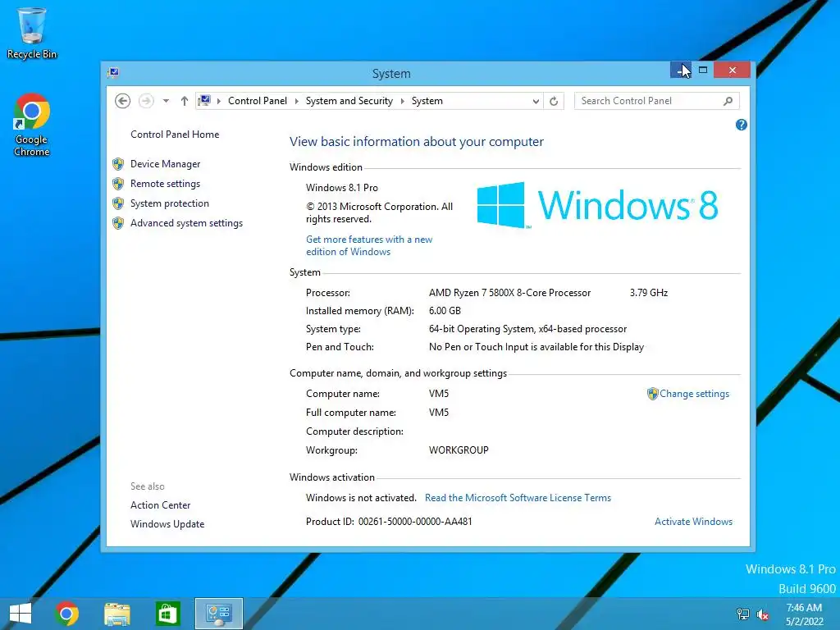This screenshot has height=630, width=840.
Task: Open Control Panel Home
Action: [175, 135]
